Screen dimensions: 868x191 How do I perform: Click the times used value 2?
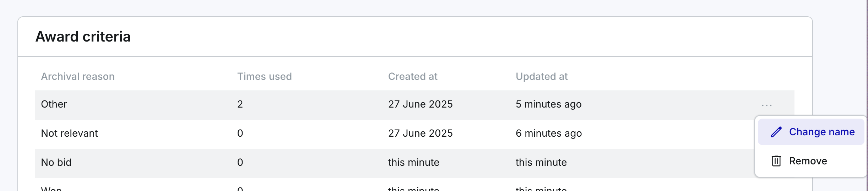point(240,104)
